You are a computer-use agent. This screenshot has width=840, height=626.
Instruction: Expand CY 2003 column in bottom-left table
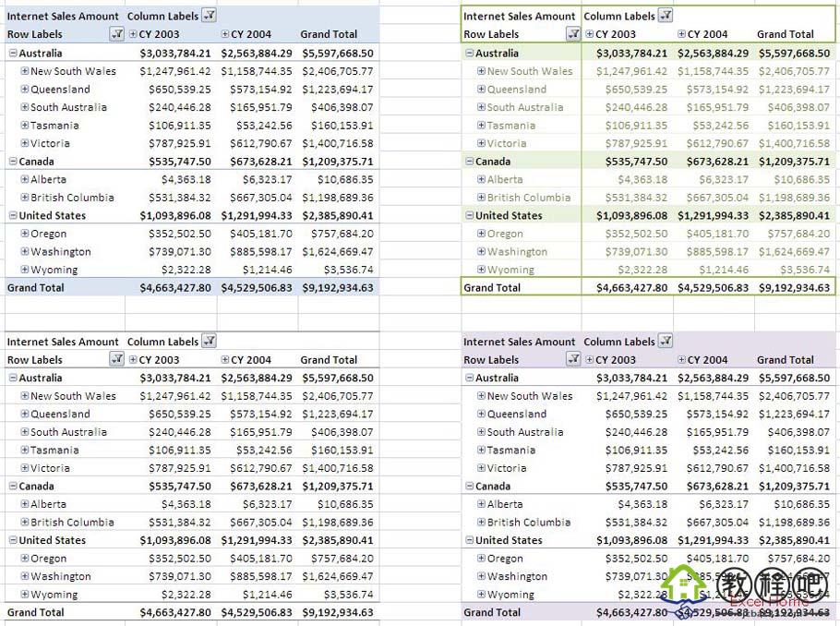(x=133, y=360)
